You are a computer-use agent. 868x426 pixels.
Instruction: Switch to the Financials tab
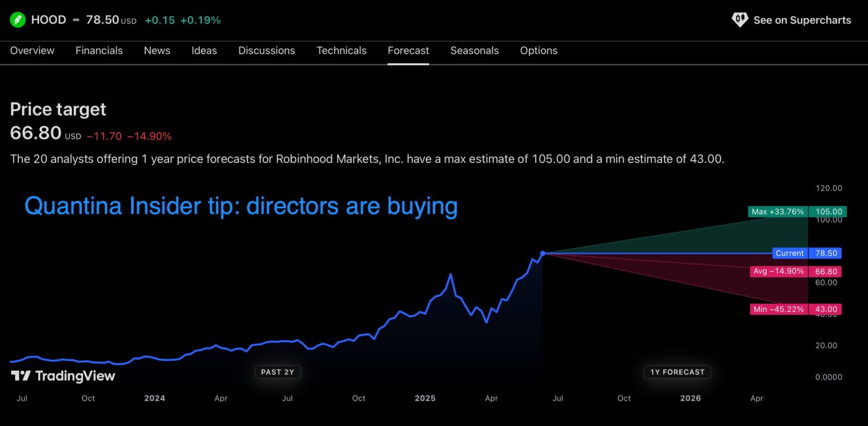[99, 51]
